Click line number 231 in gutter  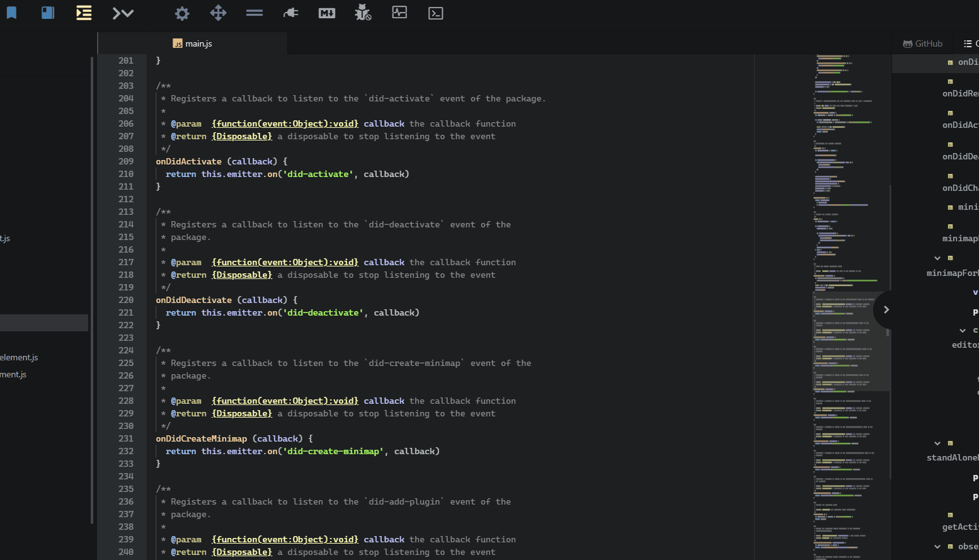point(126,438)
